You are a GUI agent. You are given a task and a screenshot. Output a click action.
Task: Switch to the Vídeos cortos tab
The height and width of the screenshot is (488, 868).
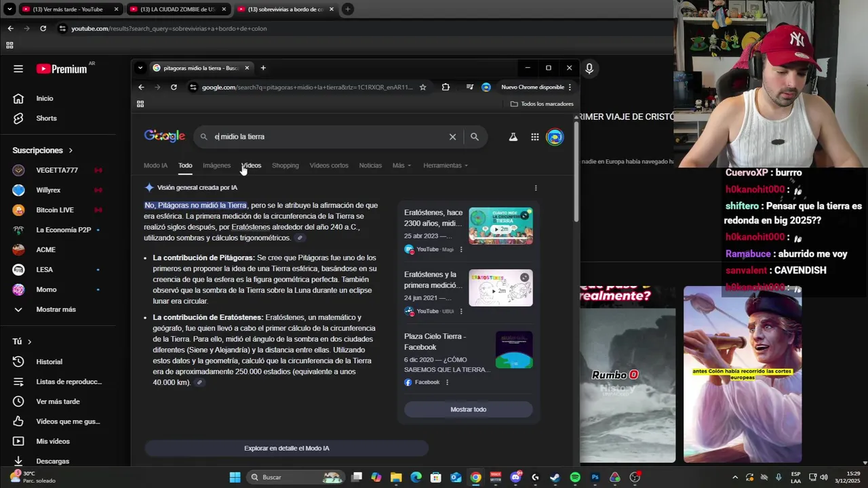click(329, 165)
